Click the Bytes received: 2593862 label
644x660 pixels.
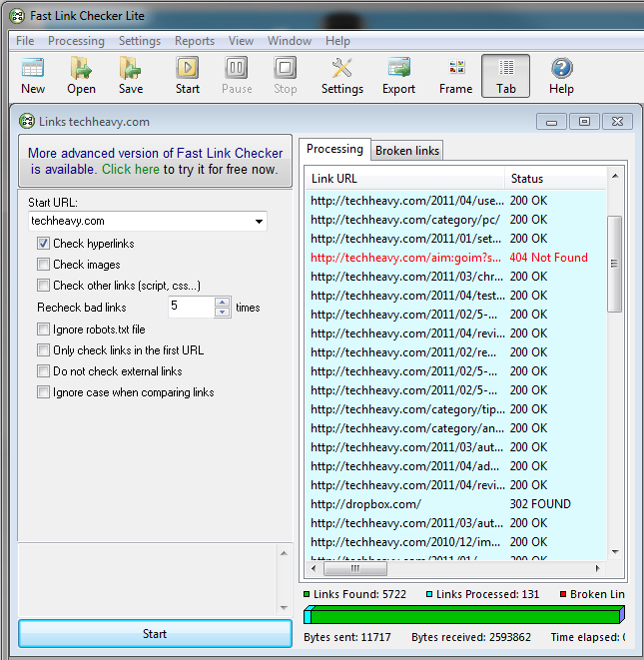pyautogui.click(x=471, y=637)
